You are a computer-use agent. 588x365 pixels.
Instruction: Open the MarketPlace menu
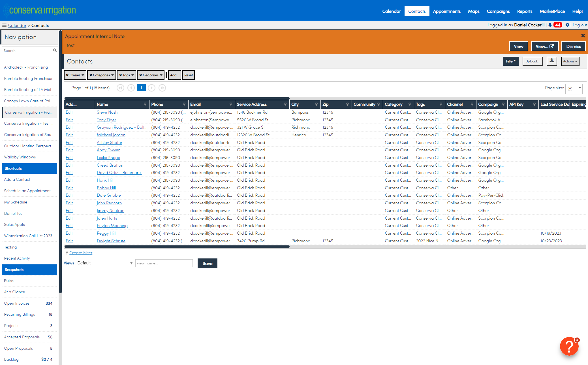pyautogui.click(x=552, y=11)
